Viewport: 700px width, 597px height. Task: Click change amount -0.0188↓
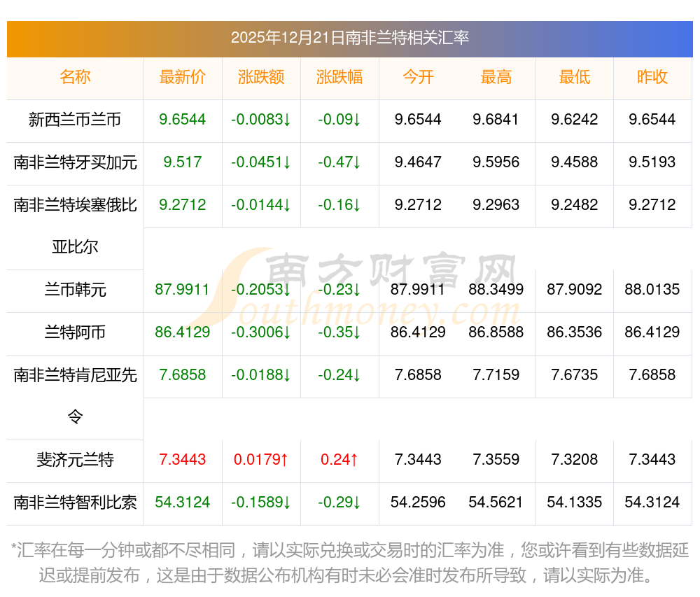click(x=261, y=375)
